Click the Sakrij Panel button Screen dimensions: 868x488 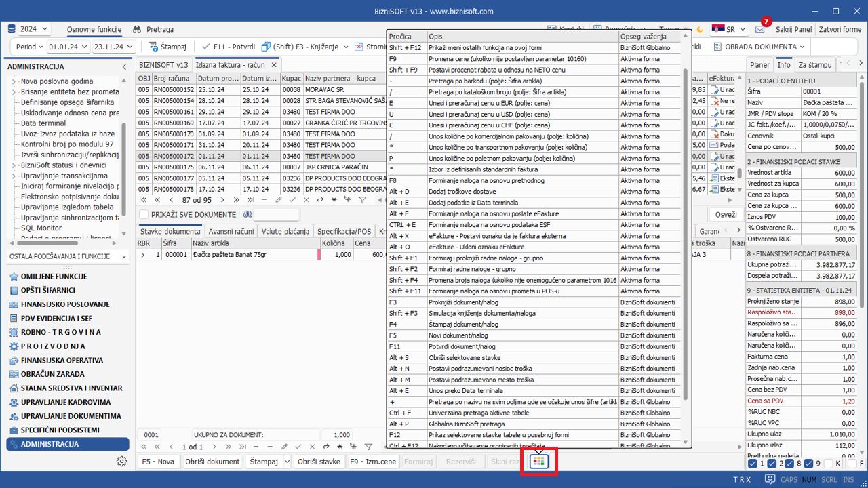793,30
